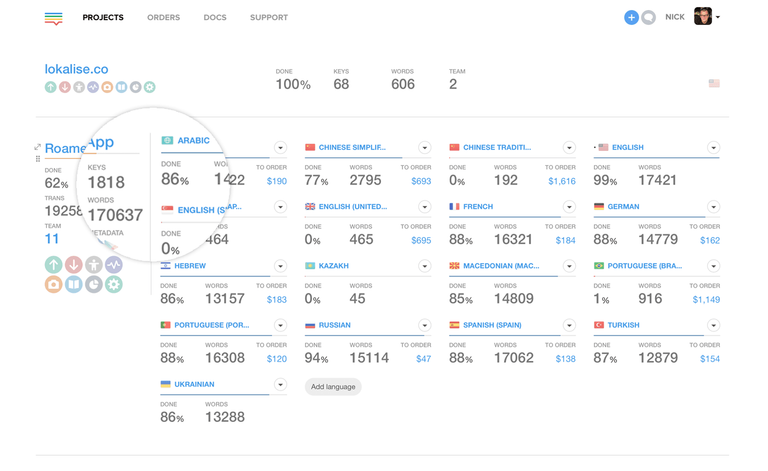The image size is (768, 471).
Task: Open the Support tab
Action: tap(269, 18)
